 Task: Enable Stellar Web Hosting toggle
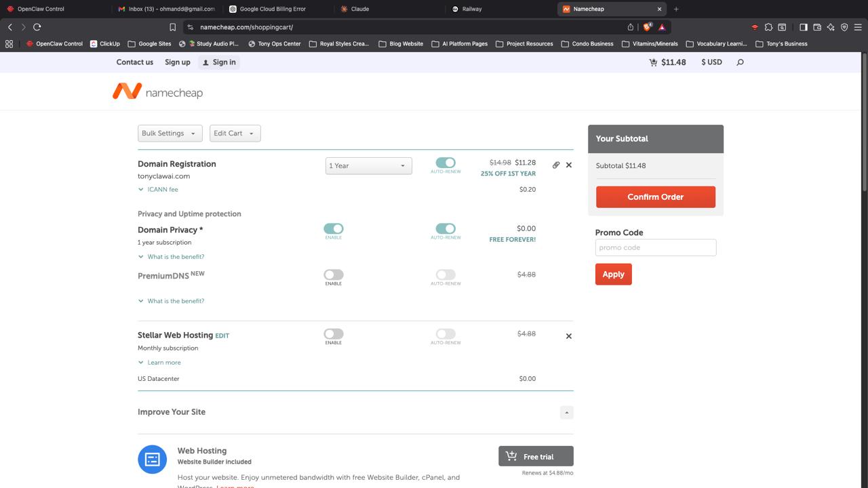click(333, 333)
